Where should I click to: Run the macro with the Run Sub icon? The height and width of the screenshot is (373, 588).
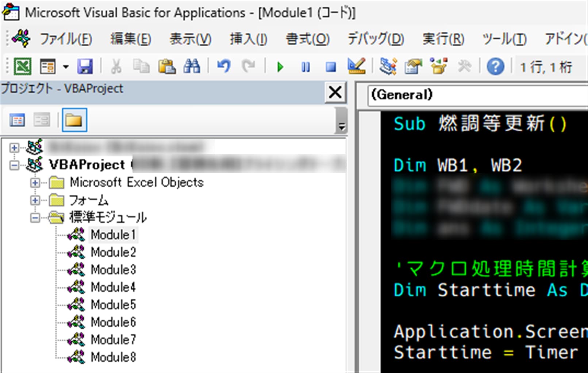[280, 67]
